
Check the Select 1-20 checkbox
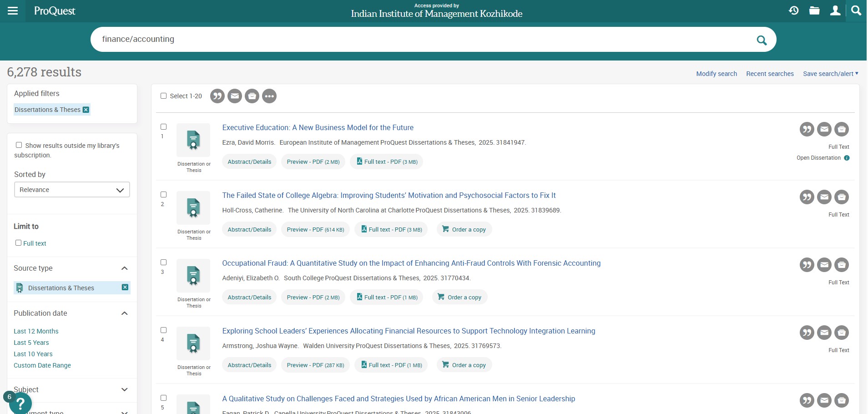point(164,96)
